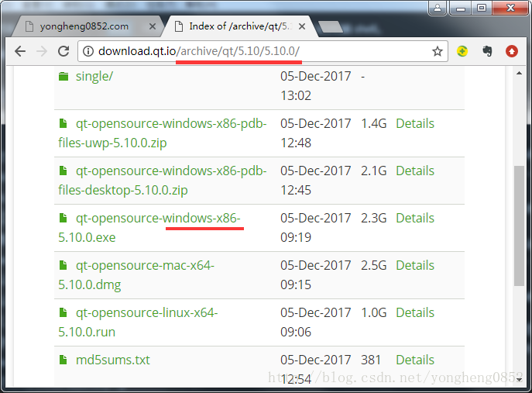View site information icon in address bar

point(88,51)
